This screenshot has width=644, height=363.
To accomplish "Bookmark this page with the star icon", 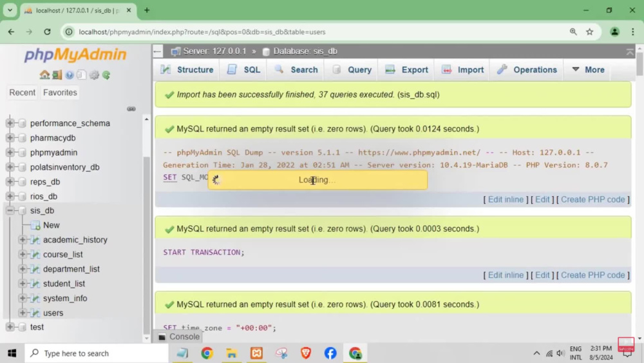I will click(590, 32).
